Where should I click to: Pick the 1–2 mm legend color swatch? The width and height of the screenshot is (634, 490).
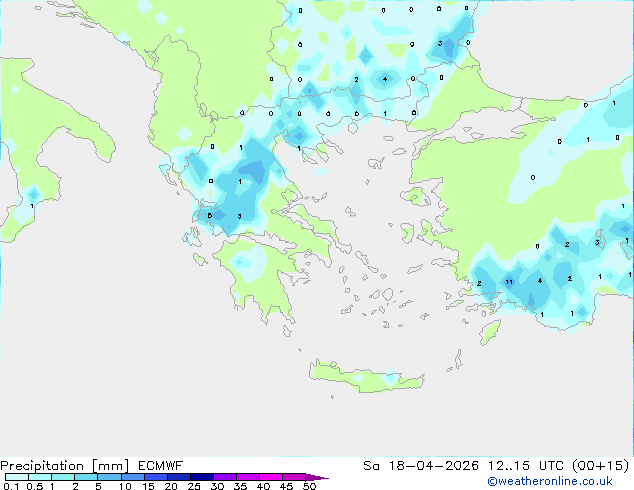(63, 477)
